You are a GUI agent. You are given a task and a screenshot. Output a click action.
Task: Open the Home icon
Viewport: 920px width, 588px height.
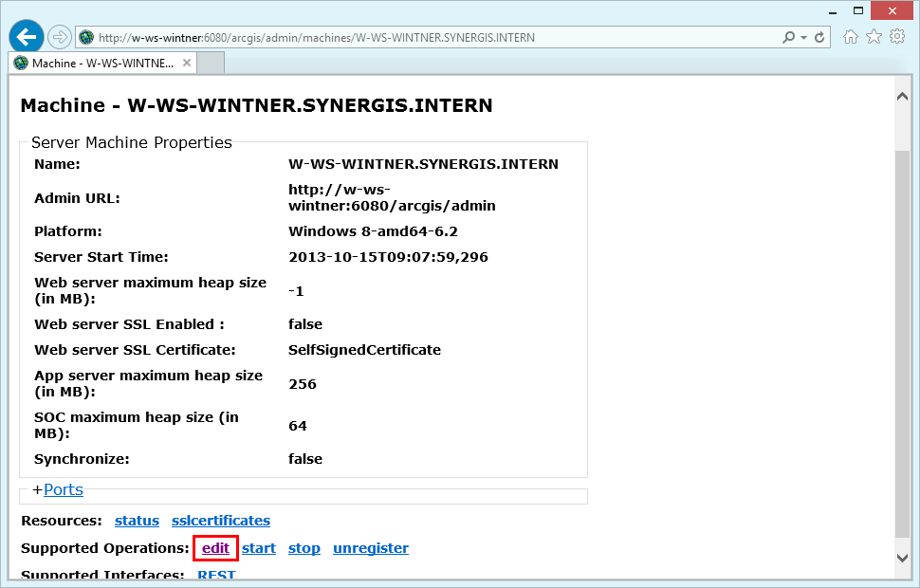pyautogui.click(x=850, y=37)
